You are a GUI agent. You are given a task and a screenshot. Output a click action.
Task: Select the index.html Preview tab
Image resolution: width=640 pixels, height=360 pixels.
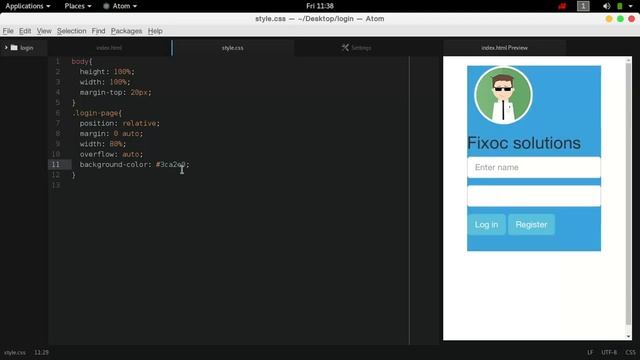click(504, 48)
